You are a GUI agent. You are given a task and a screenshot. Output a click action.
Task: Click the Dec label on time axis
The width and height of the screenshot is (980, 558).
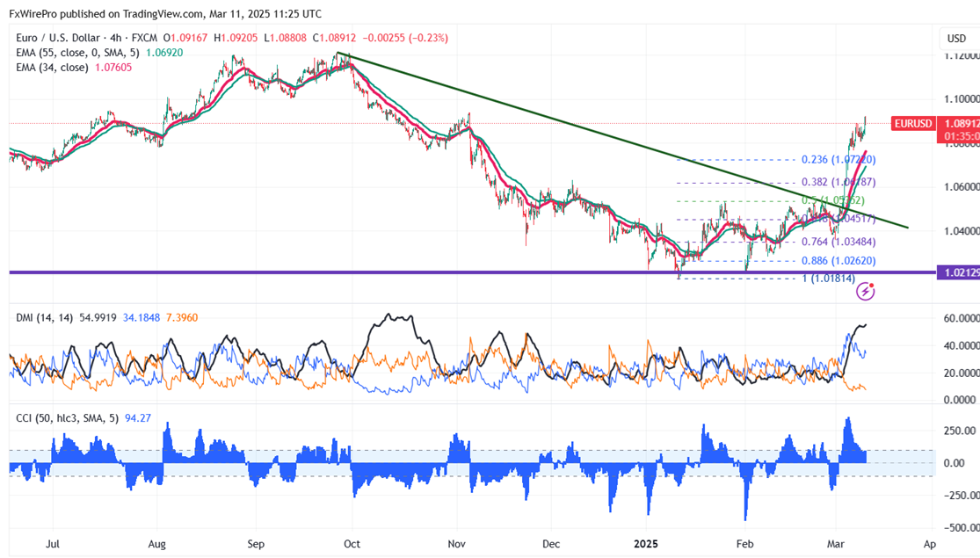[550, 544]
